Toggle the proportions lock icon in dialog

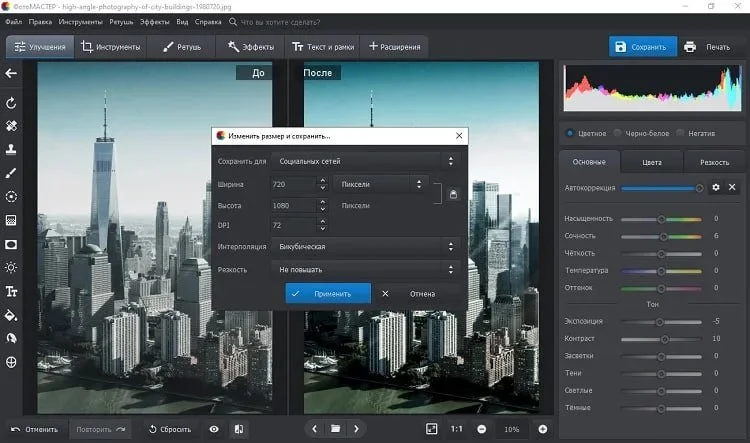click(453, 194)
